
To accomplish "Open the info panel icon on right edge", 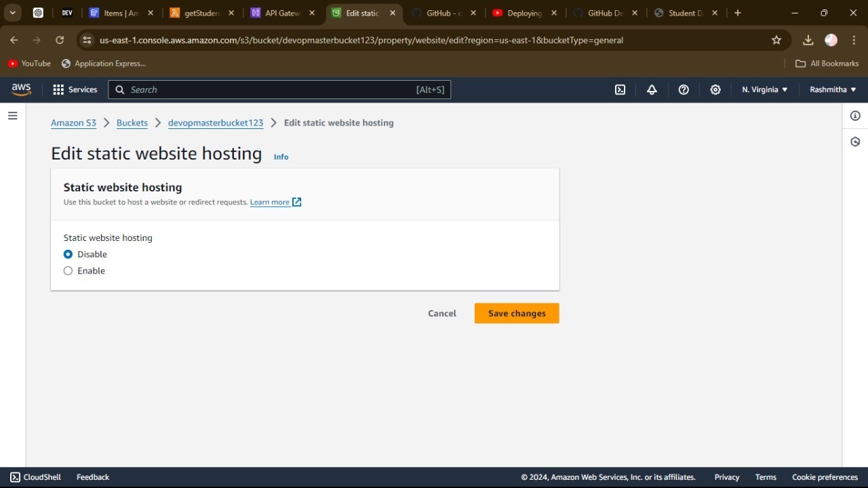I will [855, 116].
